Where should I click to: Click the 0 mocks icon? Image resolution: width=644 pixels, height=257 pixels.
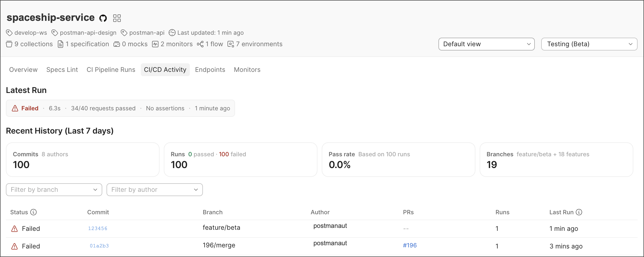pyautogui.click(x=117, y=44)
